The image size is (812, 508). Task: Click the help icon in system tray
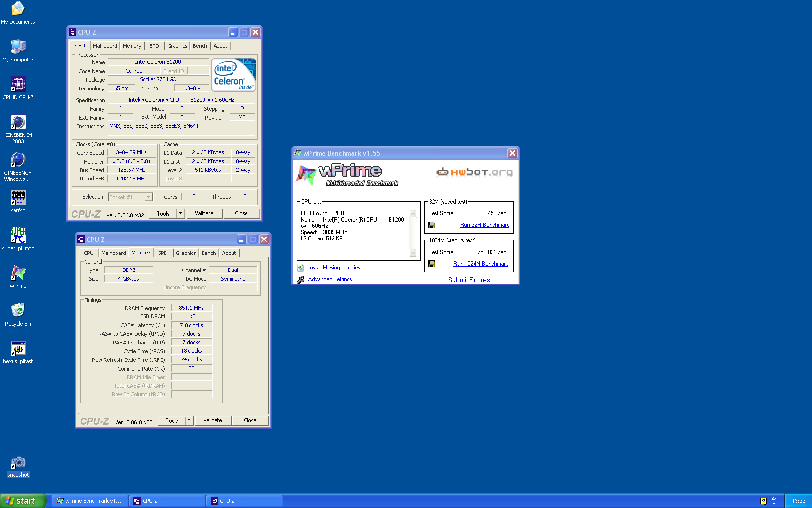(763, 501)
